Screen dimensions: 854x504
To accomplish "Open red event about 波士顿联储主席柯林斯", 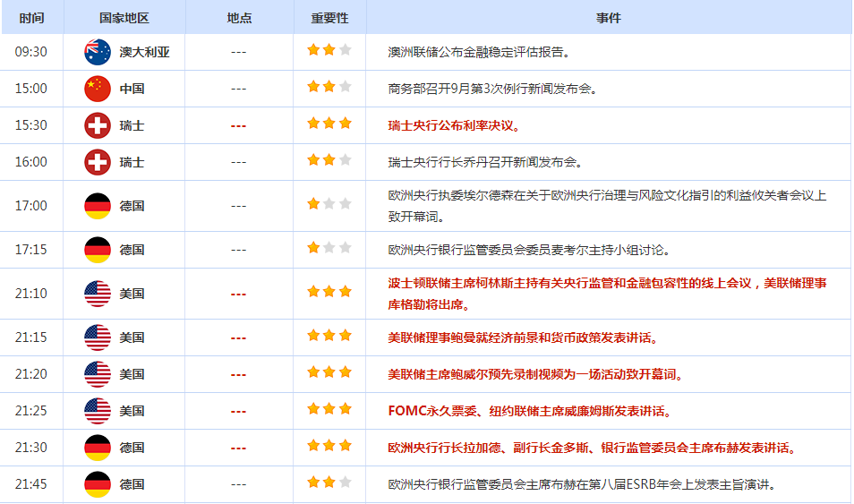I will [607, 294].
